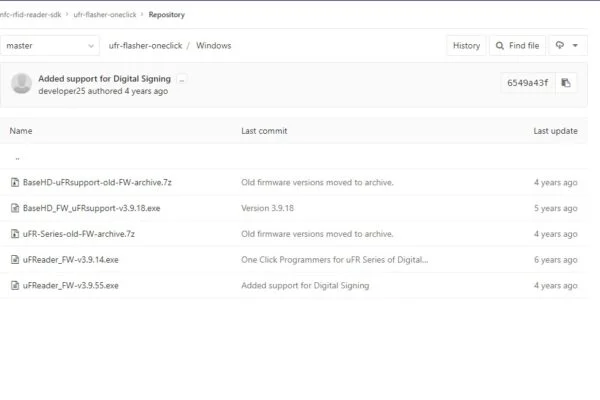Open the 'Added support for Digital Signing' commit title

pos(104,78)
